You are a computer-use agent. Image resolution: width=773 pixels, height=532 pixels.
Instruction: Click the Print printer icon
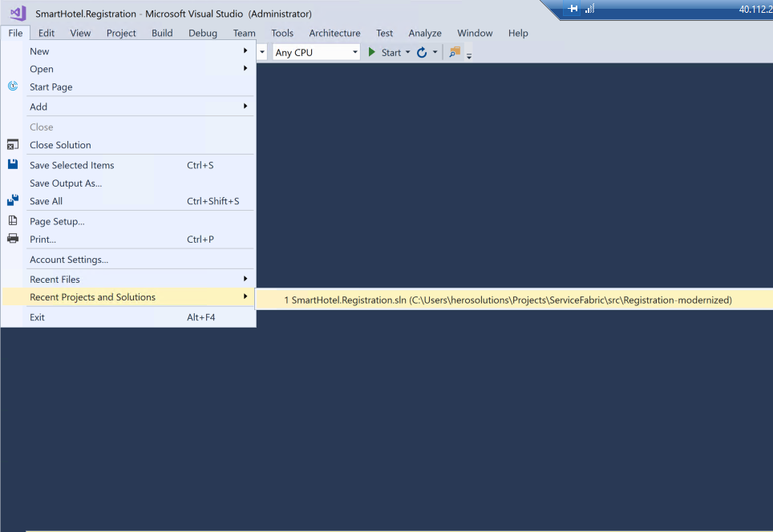pyautogui.click(x=13, y=239)
